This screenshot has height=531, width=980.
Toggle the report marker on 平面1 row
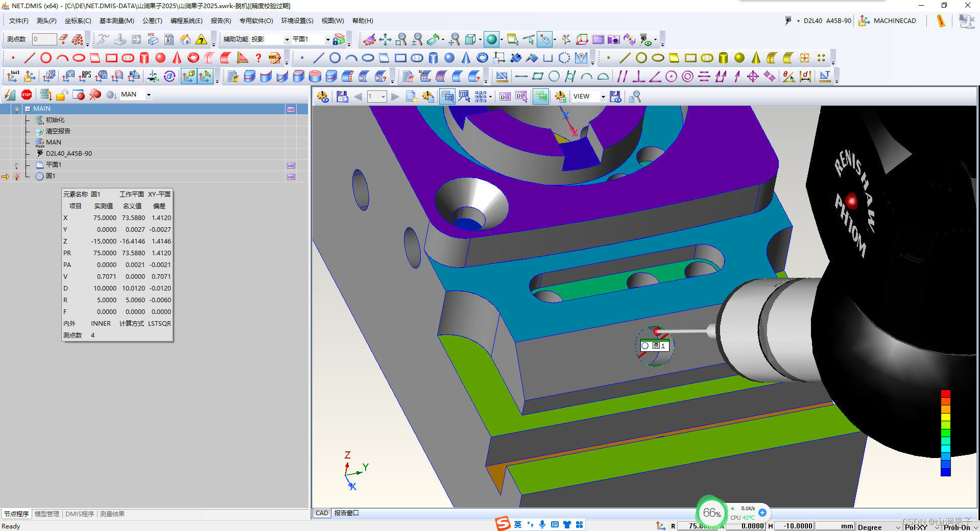(291, 165)
